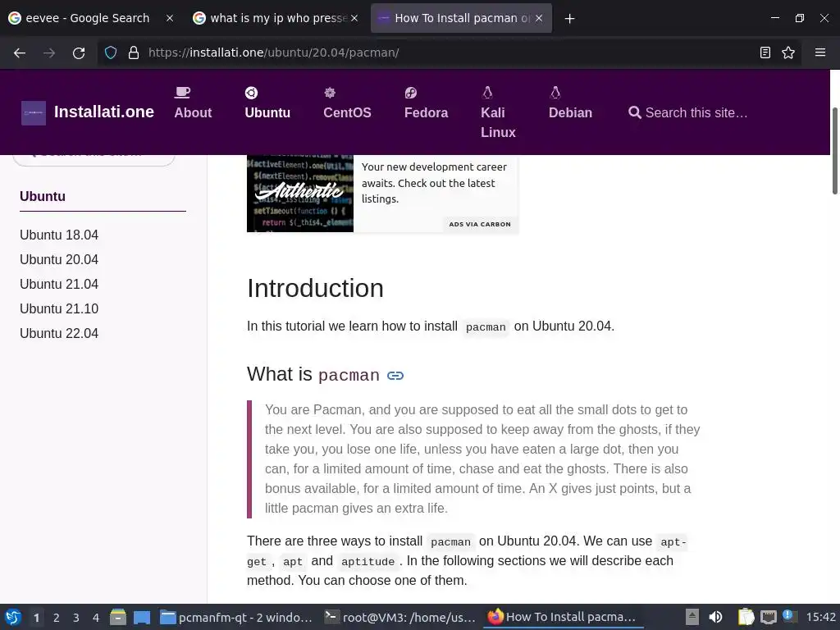Open the volume control tray icon
840x630 pixels.
(715, 617)
